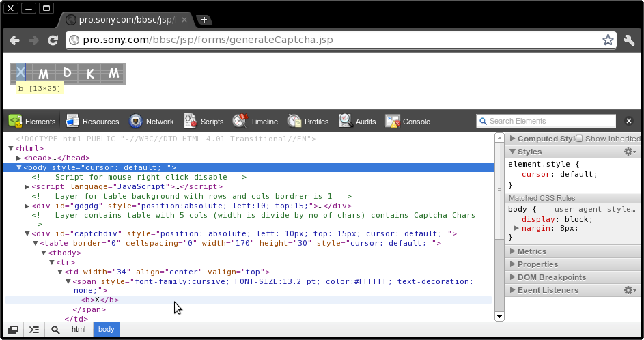Open the wrench settings menu

629,40
